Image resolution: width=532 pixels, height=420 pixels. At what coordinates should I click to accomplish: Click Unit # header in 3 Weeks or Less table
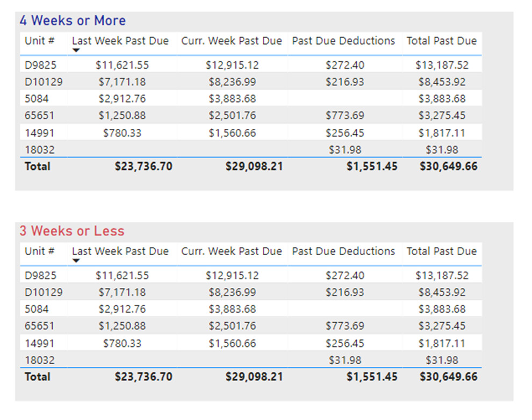pos(39,251)
